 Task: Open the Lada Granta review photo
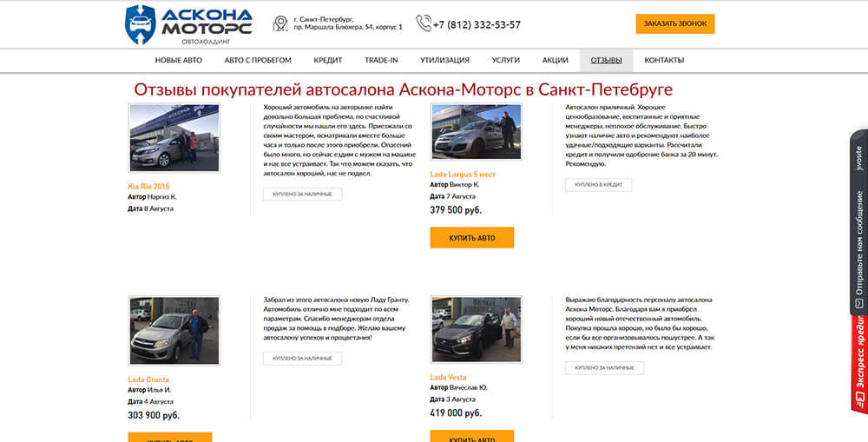click(174, 330)
